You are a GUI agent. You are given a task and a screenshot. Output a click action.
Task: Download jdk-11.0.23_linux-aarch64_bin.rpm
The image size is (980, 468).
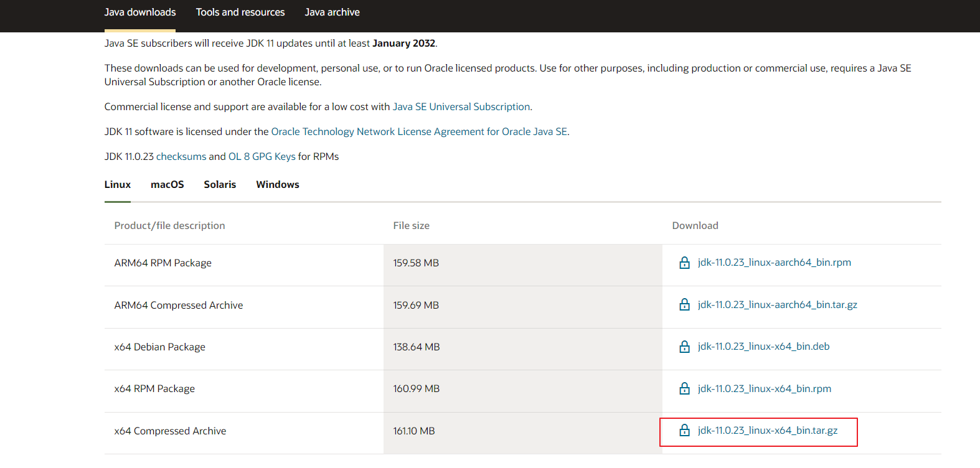tap(775, 263)
